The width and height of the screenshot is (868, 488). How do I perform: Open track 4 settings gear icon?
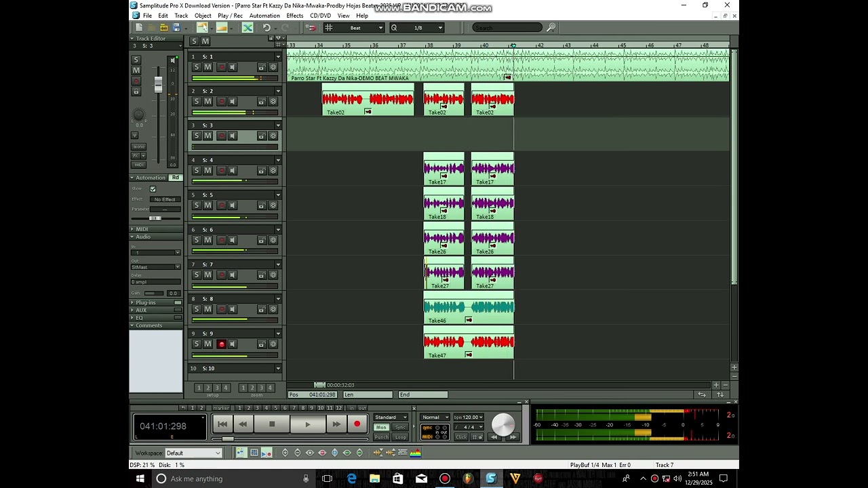[273, 171]
